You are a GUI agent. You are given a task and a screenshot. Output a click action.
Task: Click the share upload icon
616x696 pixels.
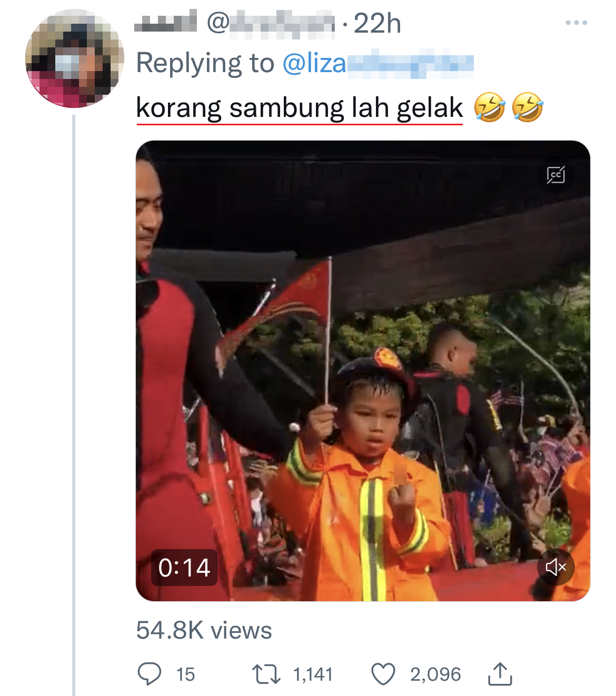pyautogui.click(x=500, y=674)
